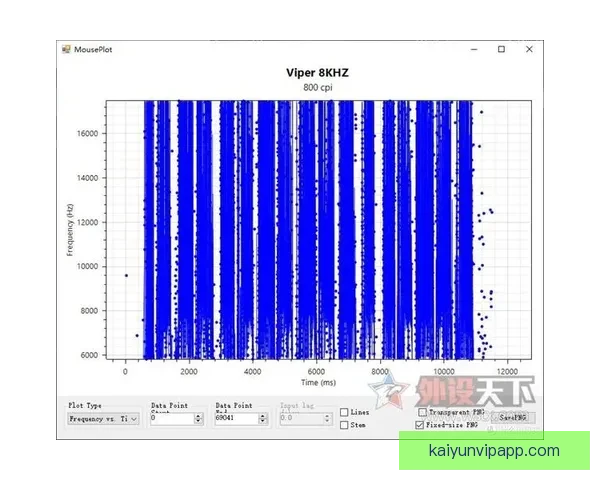Uncheck the Fixed-size PNG checkbox
The height and width of the screenshot is (480, 600).
click(419, 425)
